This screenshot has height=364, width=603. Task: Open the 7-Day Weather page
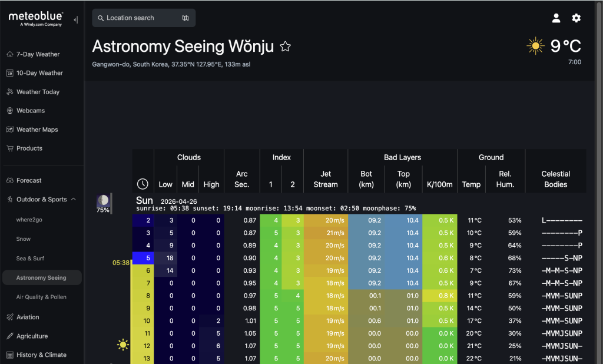click(38, 54)
